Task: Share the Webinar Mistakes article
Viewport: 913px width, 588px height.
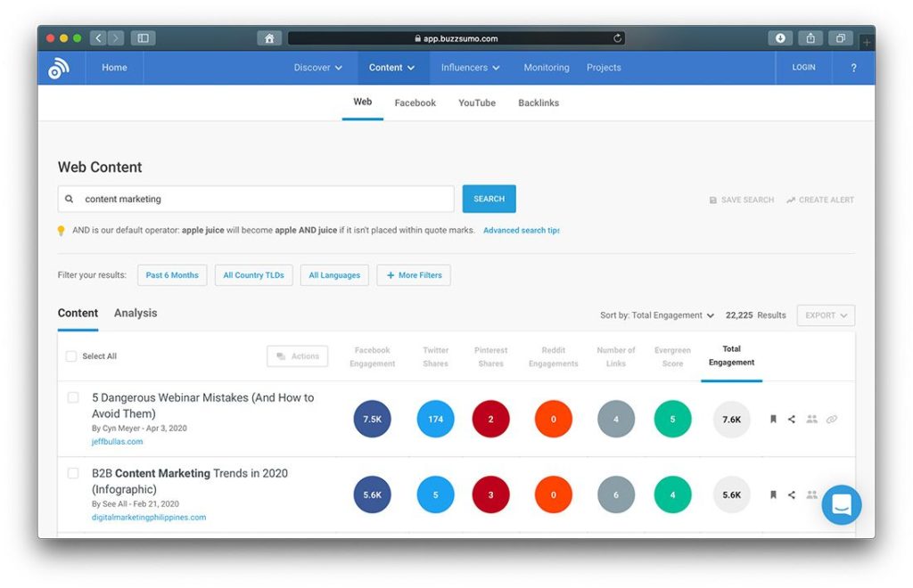Action: (792, 419)
